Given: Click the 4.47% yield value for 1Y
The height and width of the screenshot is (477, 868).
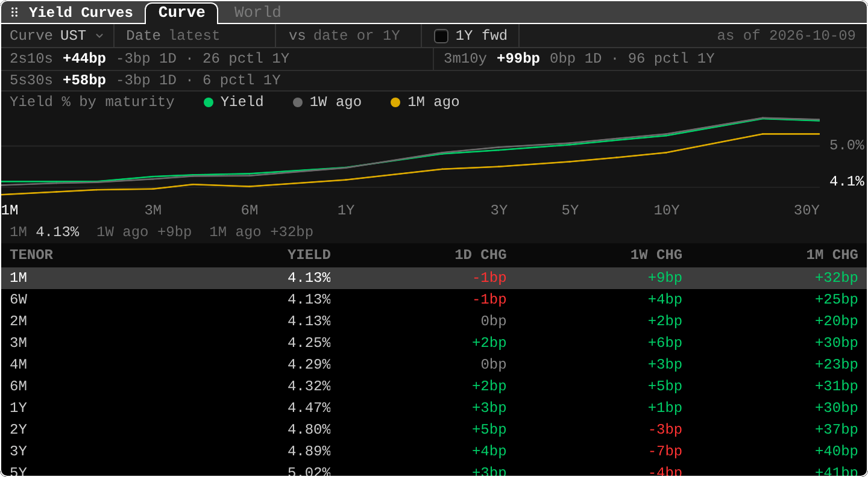Looking at the screenshot, I should click(x=309, y=408).
